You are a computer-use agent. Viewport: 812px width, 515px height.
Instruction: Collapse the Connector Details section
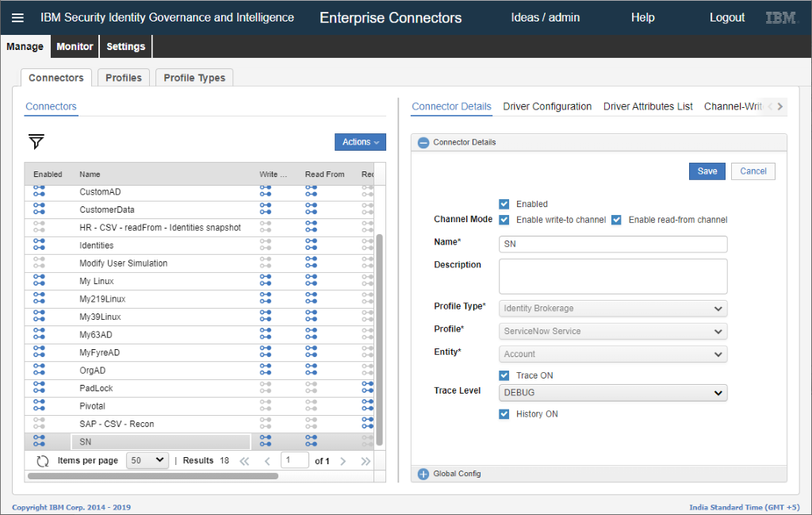click(423, 143)
